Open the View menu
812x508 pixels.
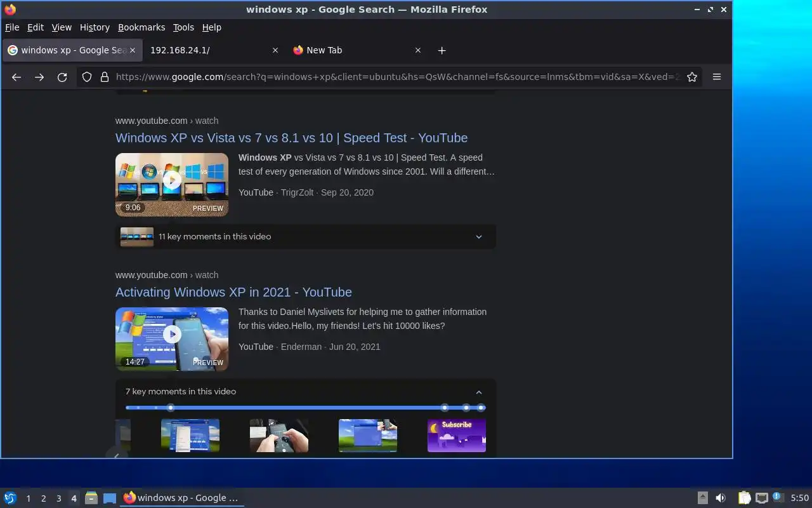click(x=62, y=27)
